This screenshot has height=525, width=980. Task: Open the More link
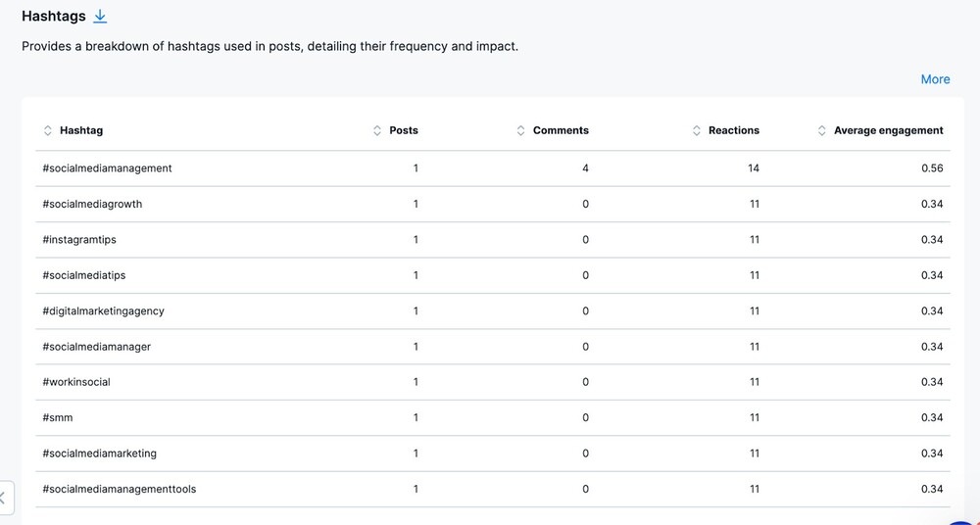pos(935,79)
